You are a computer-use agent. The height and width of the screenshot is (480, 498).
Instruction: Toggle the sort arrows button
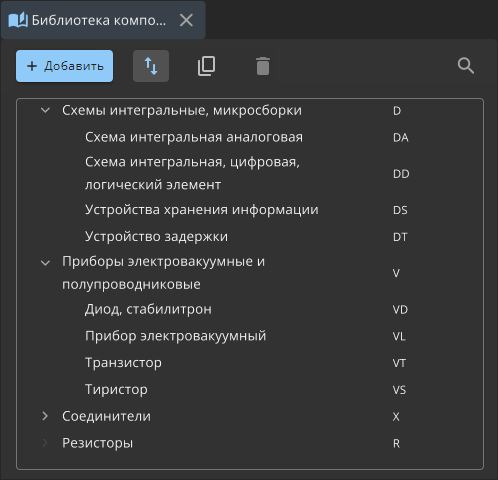(151, 66)
